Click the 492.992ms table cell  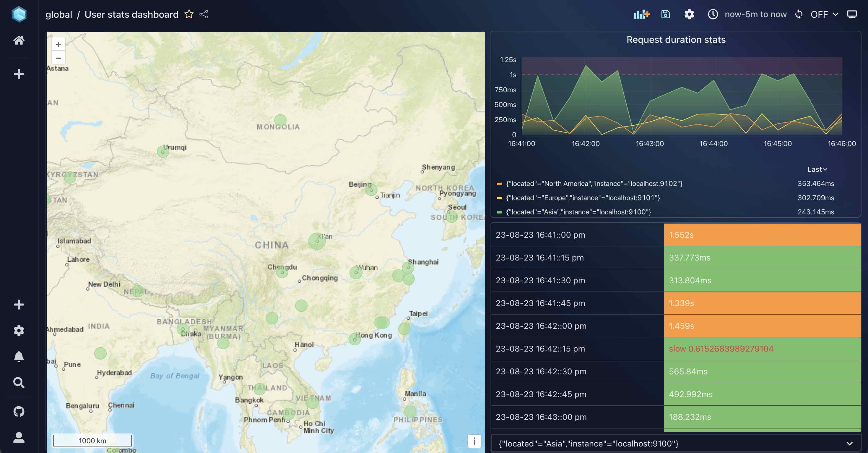762,394
